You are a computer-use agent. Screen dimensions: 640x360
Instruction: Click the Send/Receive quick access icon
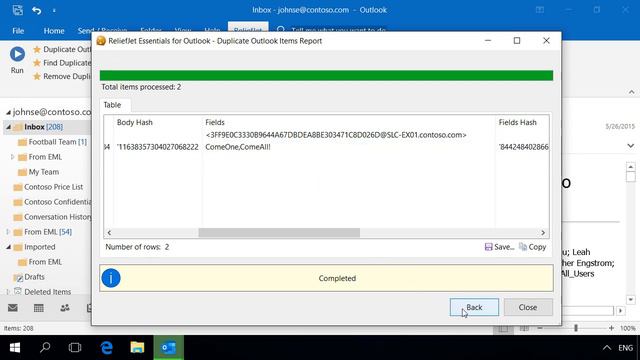[18, 10]
